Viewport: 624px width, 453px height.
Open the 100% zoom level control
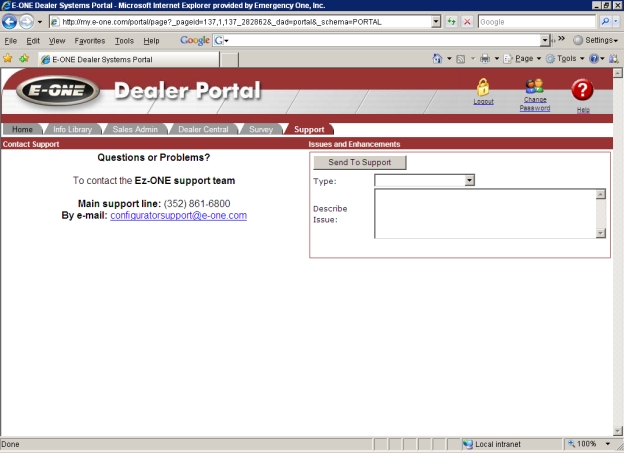[x=589, y=444]
